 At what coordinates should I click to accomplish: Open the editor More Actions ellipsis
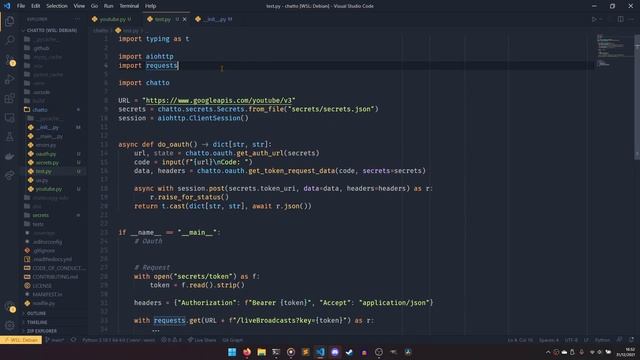click(631, 19)
